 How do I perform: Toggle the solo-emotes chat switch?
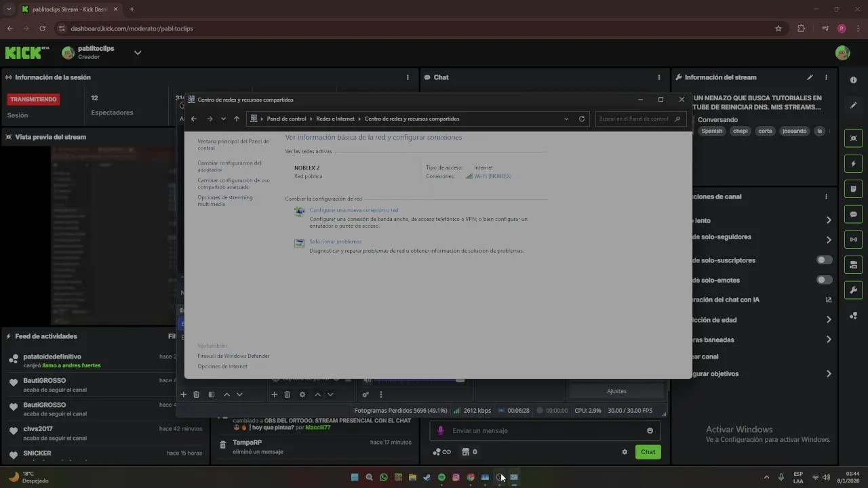824,280
